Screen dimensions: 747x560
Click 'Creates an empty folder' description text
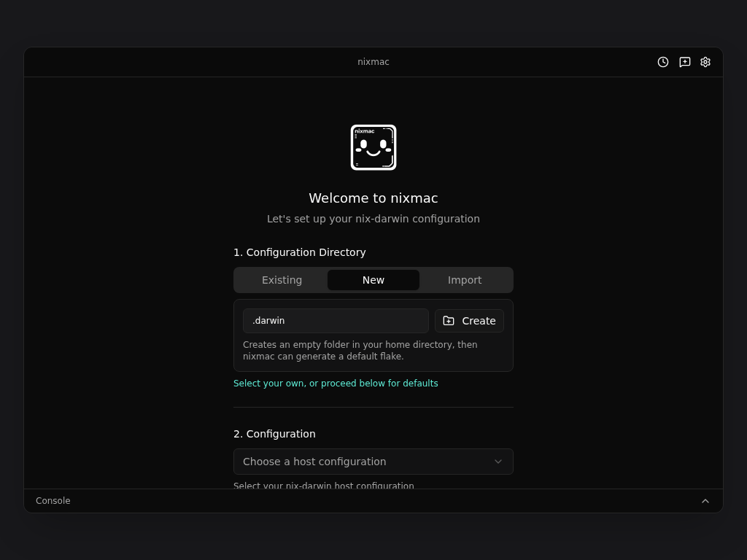tap(360, 351)
